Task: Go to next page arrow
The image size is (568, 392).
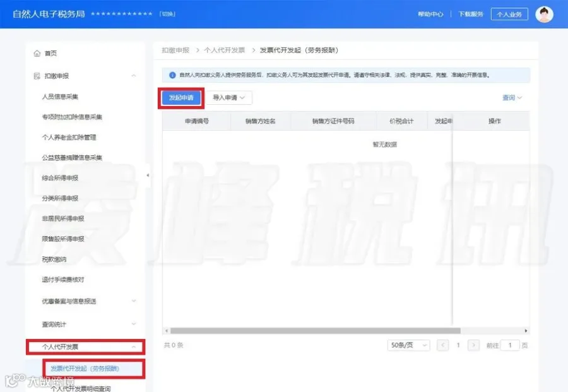Action: click(473, 345)
